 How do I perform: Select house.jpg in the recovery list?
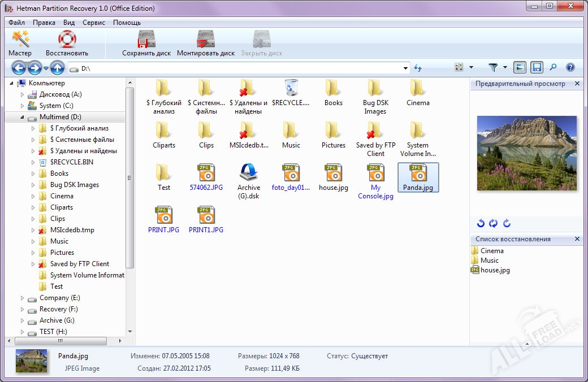[x=495, y=270]
